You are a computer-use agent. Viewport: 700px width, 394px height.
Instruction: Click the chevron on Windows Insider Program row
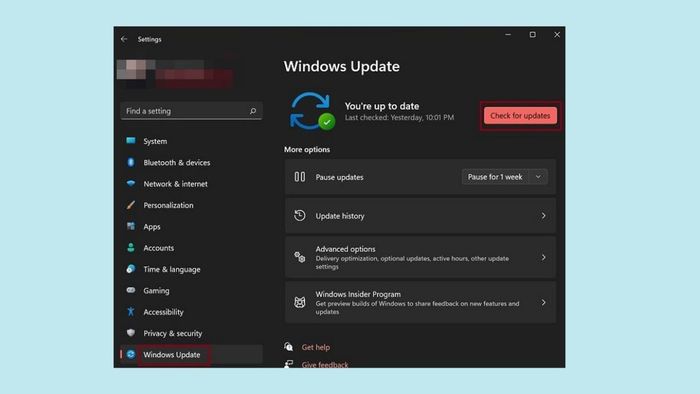[543, 302]
